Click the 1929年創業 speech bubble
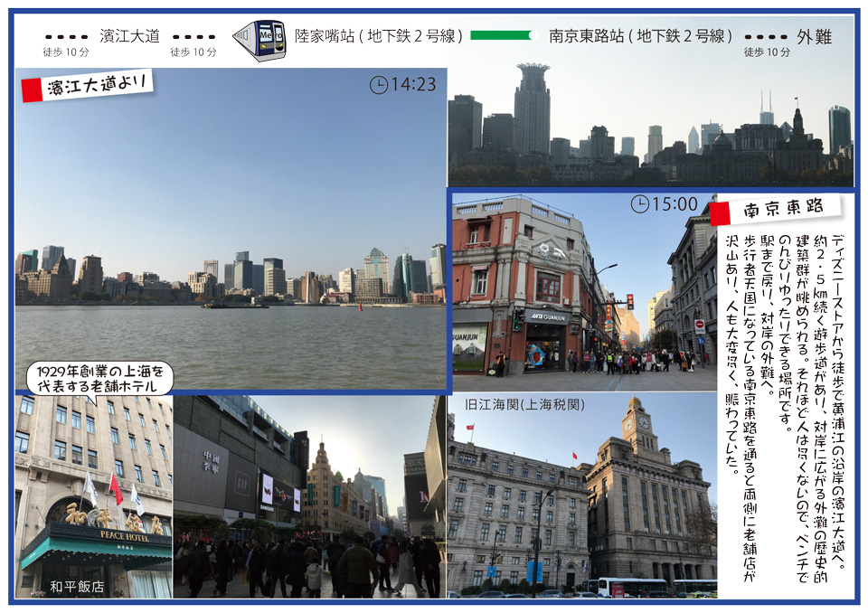Image resolution: width=868 pixels, height=613 pixels. [99, 378]
